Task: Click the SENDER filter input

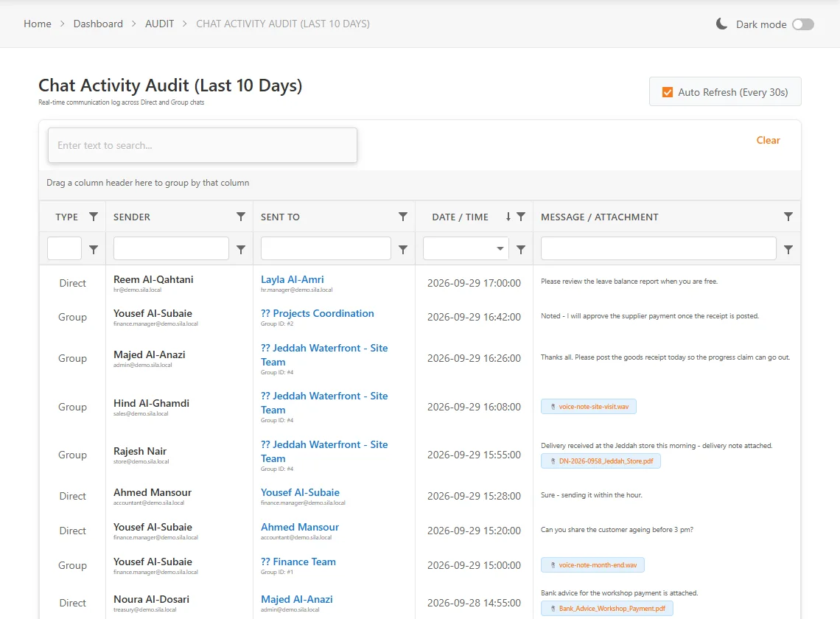Action: pyautogui.click(x=171, y=248)
